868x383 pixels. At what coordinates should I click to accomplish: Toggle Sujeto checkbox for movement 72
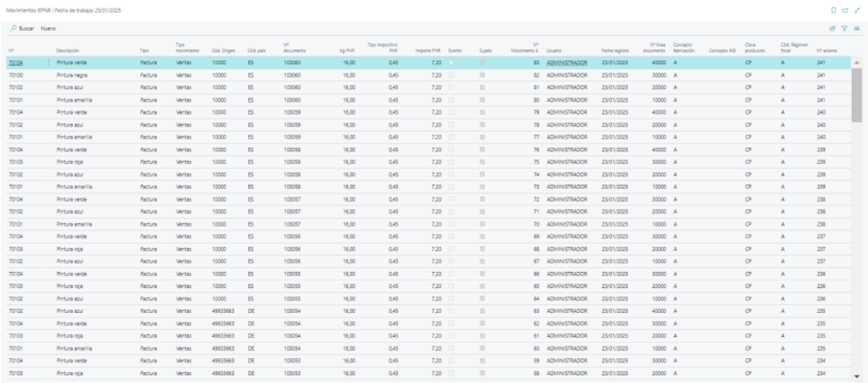coord(482,199)
